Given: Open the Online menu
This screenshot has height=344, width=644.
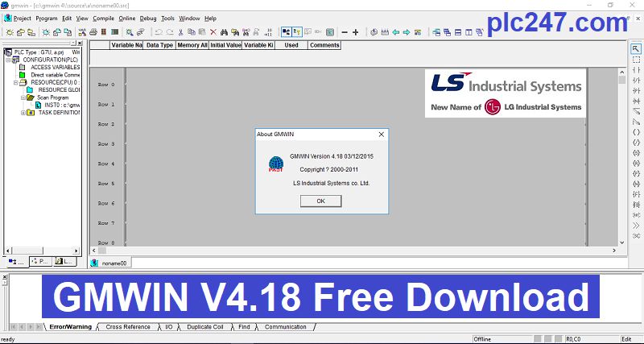Looking at the screenshot, I should point(127,19).
